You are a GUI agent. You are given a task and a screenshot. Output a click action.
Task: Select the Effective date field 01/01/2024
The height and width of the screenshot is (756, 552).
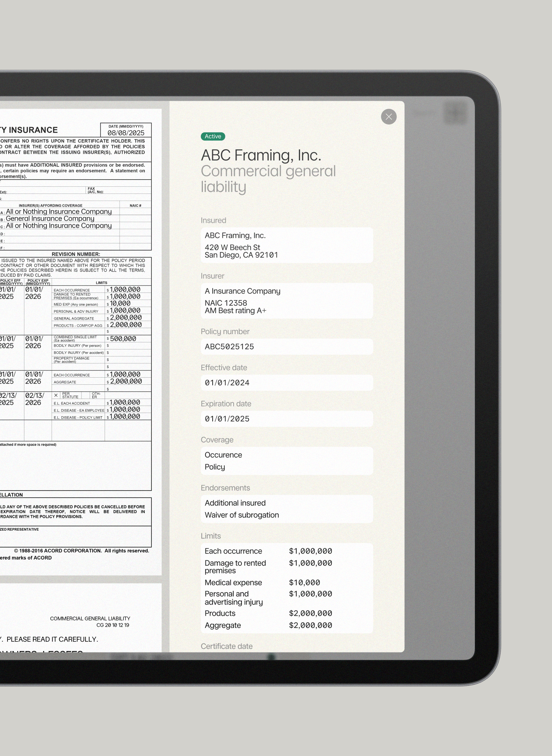286,382
